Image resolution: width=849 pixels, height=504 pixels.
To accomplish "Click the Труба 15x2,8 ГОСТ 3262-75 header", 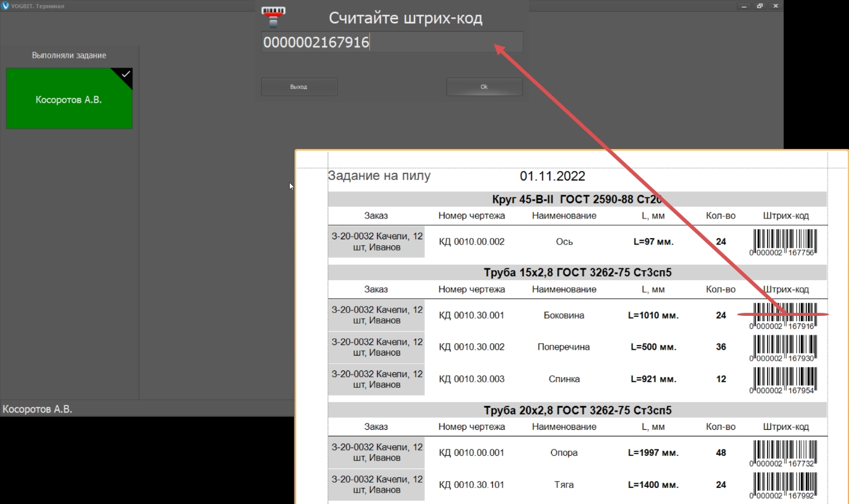I will pos(578,272).
